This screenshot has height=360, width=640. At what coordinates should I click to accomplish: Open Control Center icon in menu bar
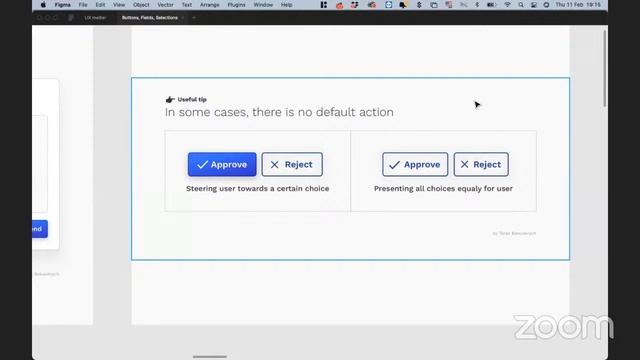coord(534,5)
